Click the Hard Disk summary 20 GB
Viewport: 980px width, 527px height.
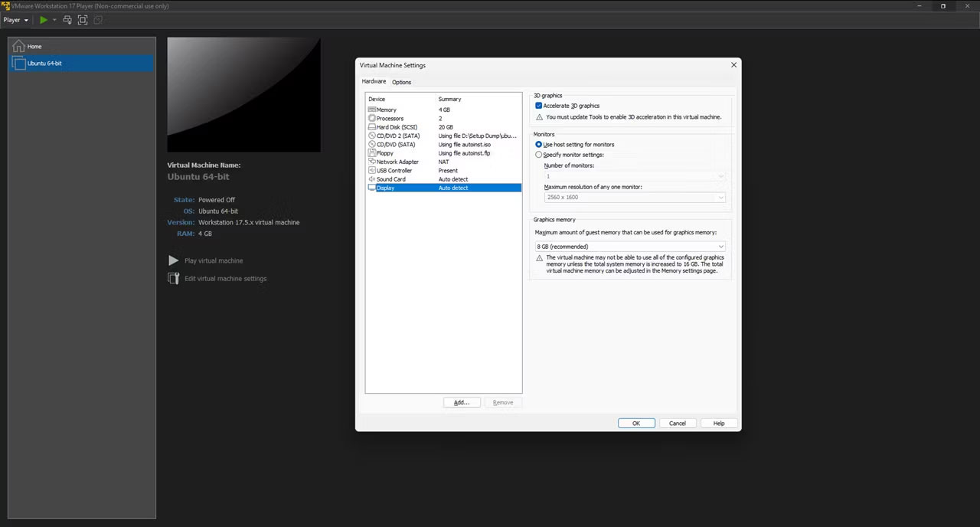coord(446,127)
